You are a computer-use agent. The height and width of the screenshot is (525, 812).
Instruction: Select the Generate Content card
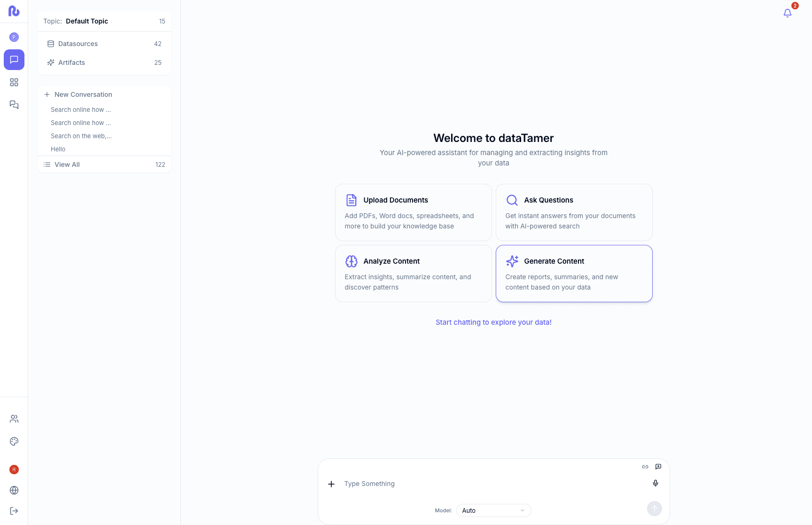[x=574, y=274]
